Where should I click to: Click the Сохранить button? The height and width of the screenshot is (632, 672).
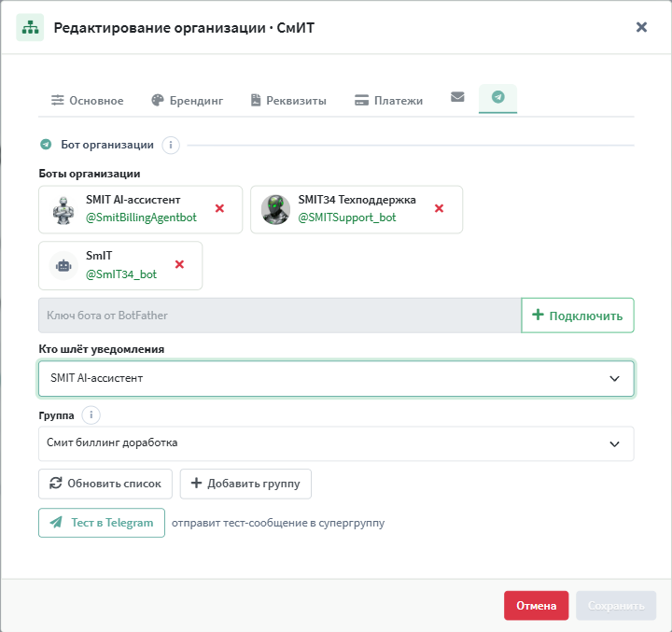click(616, 606)
